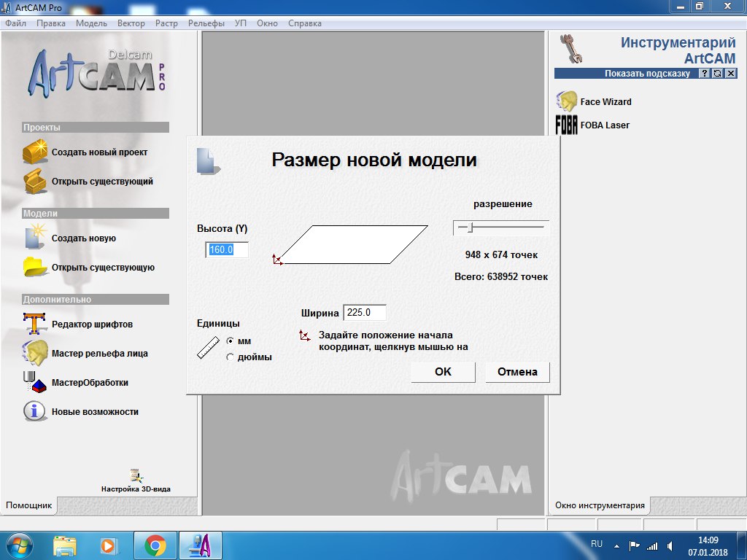The image size is (747, 560).
Task: Select the FOBA Laser toolbox icon
Action: [x=566, y=125]
